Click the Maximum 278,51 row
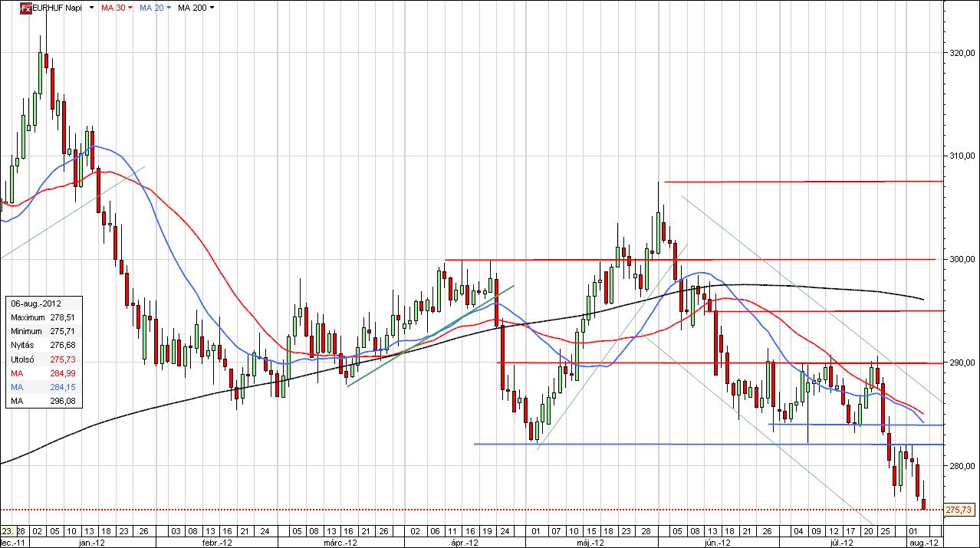Image resolution: width=980 pixels, height=548 pixels. pos(43,317)
